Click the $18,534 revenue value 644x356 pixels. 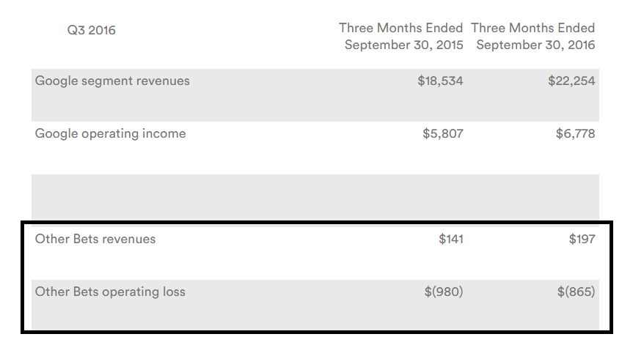pos(440,81)
